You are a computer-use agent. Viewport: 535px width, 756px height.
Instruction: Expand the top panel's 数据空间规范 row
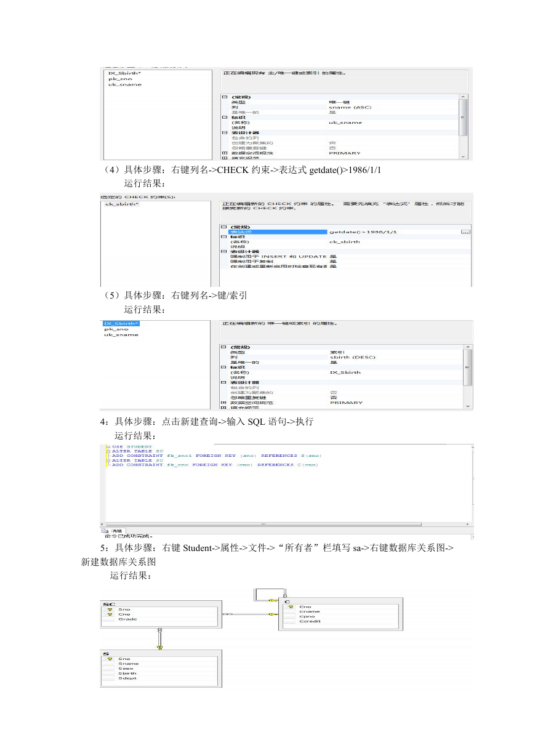tap(224, 153)
